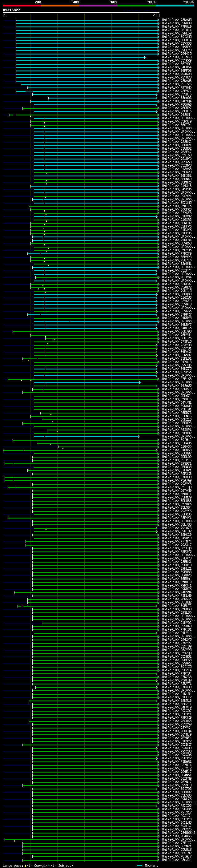Click the ~100% cyan identity legend segment
Viewport: 197px width, 868px height.
tap(175, 6)
